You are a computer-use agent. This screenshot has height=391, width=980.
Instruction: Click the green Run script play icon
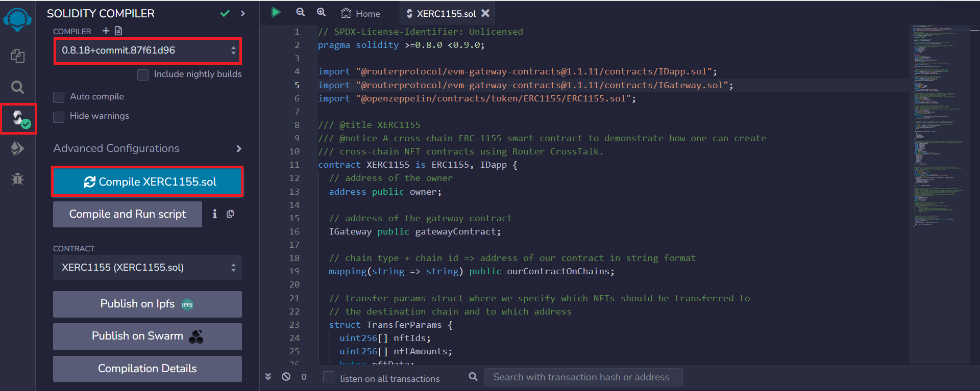(276, 12)
